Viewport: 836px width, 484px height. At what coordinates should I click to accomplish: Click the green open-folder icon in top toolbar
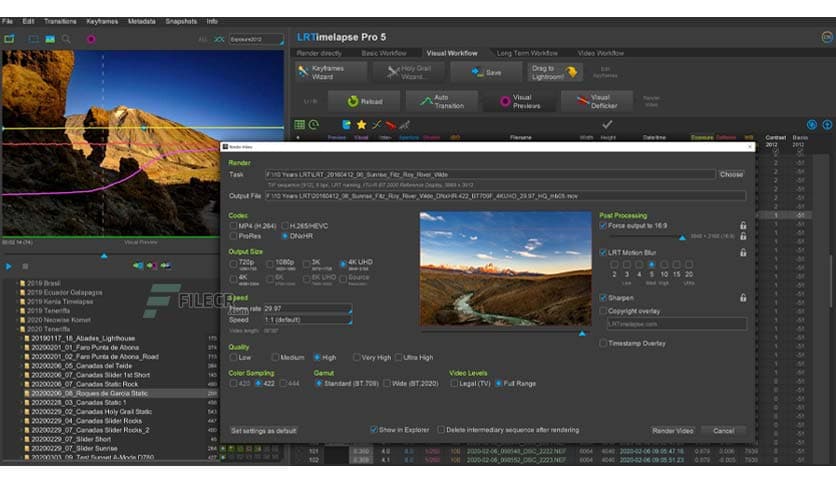[10, 39]
